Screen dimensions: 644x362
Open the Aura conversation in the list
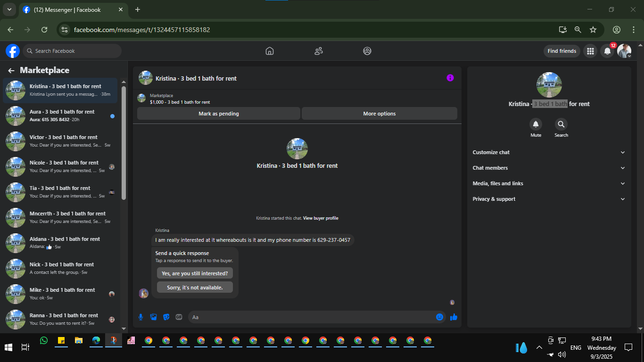60,115
